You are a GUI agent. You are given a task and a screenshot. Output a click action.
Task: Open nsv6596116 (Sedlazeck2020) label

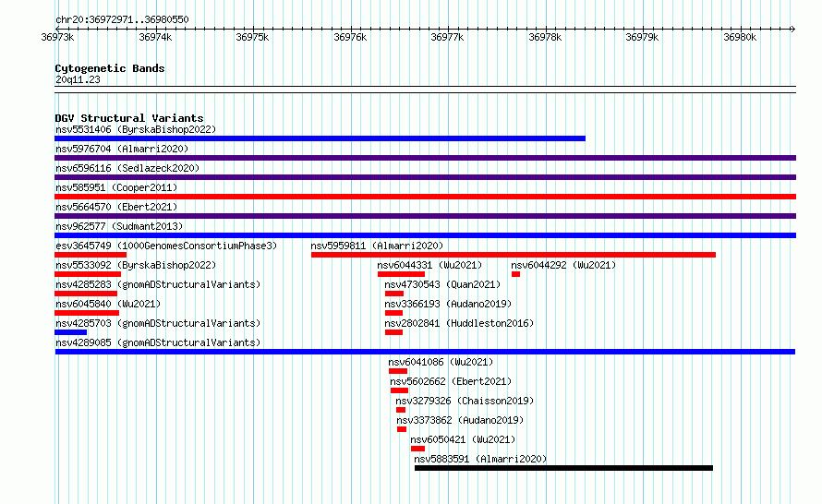pos(127,168)
